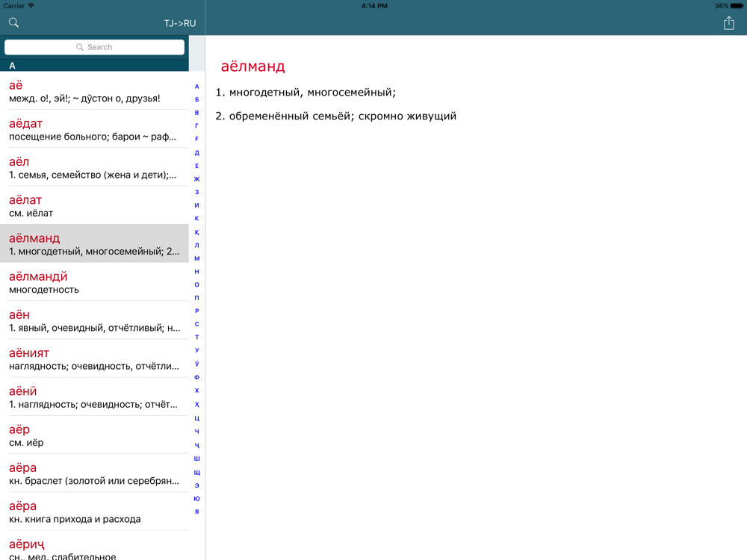747x560 pixels.
Task: Jump to letter Щ in index
Action: pyautogui.click(x=196, y=472)
